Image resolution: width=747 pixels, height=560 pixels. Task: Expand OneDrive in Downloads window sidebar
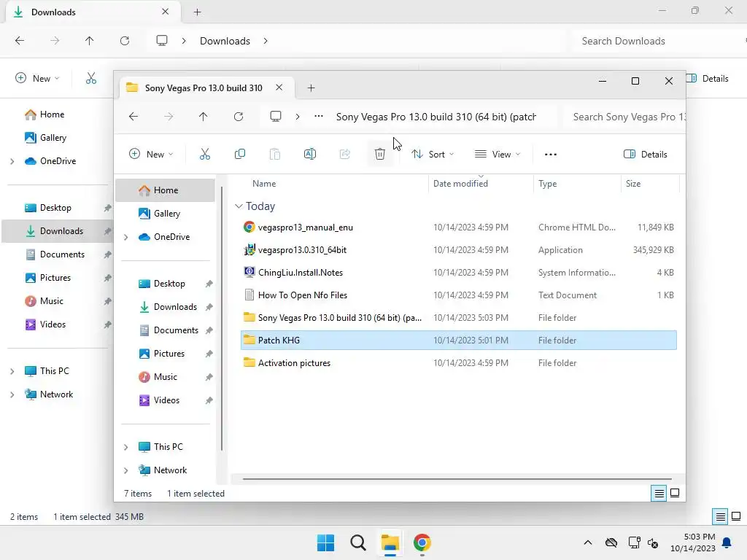12,161
